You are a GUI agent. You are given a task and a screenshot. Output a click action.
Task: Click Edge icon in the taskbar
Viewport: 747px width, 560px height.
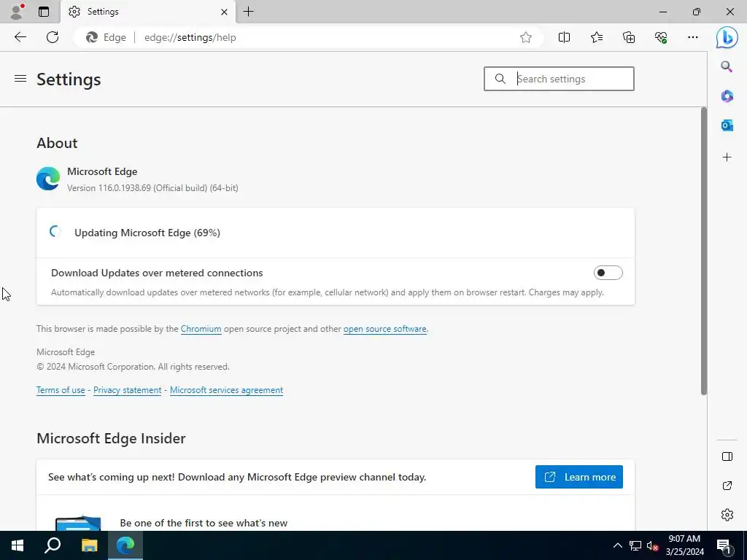[125, 545]
